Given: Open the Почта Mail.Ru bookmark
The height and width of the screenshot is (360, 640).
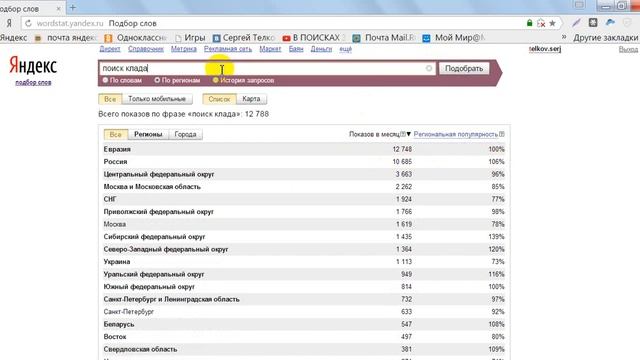Looking at the screenshot, I should click(x=384, y=38).
